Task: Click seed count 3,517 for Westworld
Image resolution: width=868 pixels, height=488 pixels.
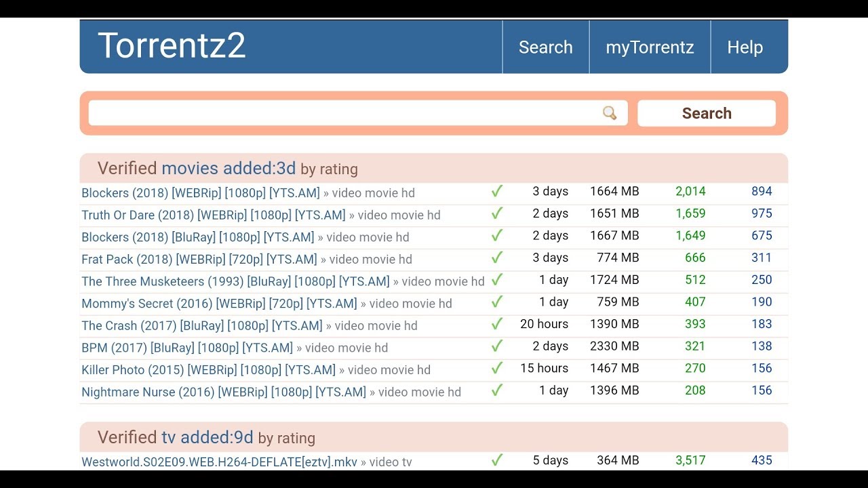Action: pyautogui.click(x=690, y=460)
